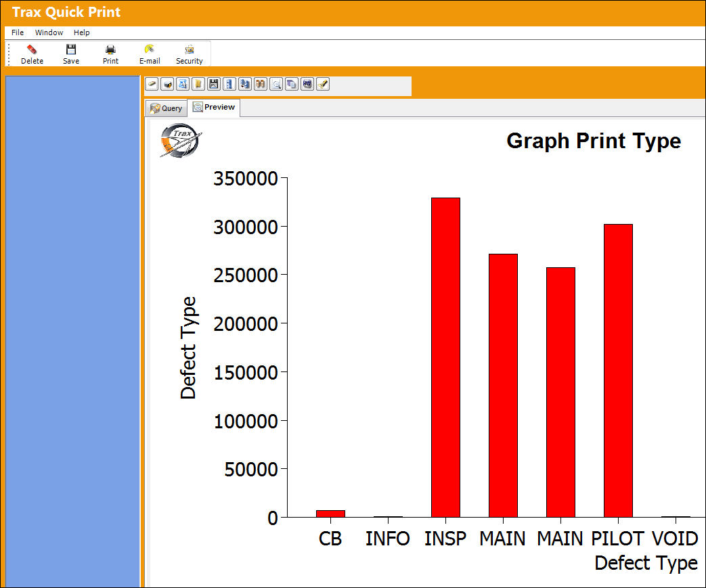Click the 50000 axis label
The height and width of the screenshot is (588, 706).
click(x=251, y=469)
